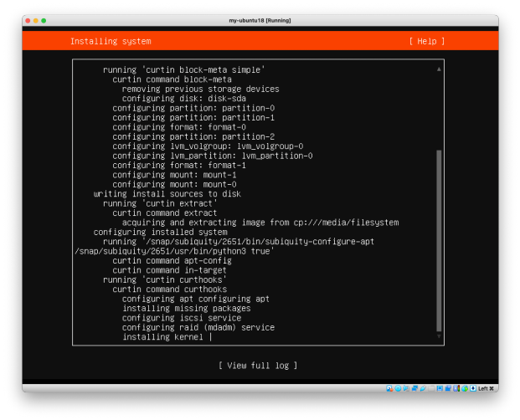Click 'curtin command extract' log line

164,213
